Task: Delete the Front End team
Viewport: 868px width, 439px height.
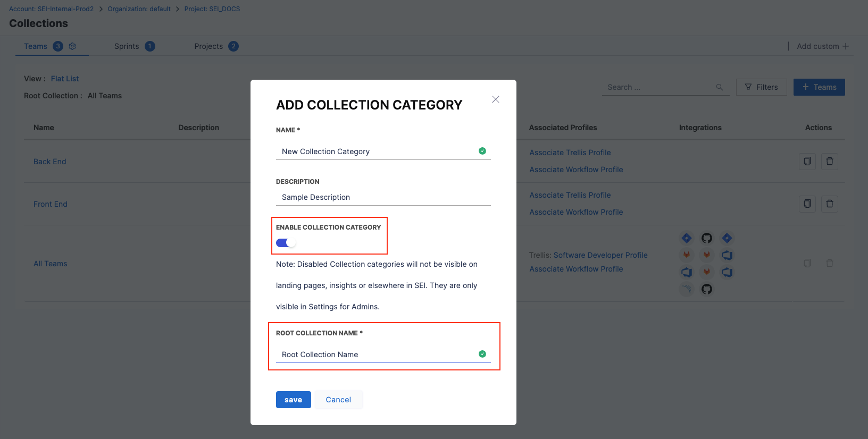Action: [x=829, y=204]
